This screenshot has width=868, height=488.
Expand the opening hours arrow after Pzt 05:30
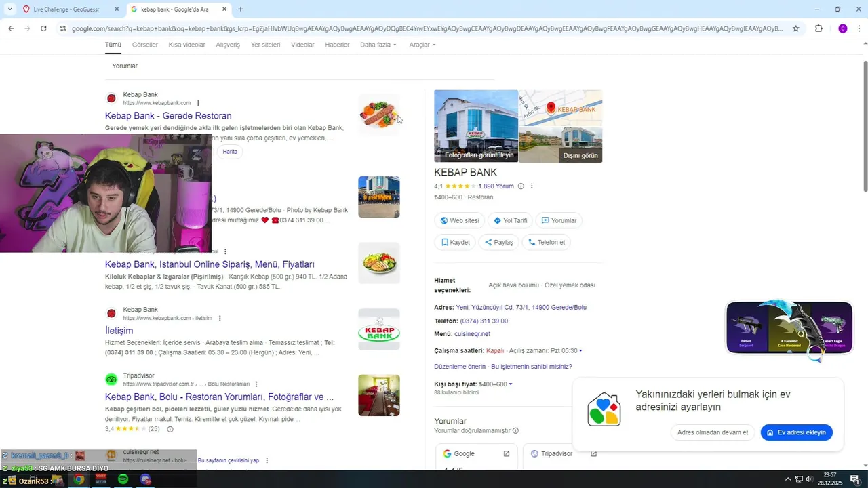[x=580, y=351]
